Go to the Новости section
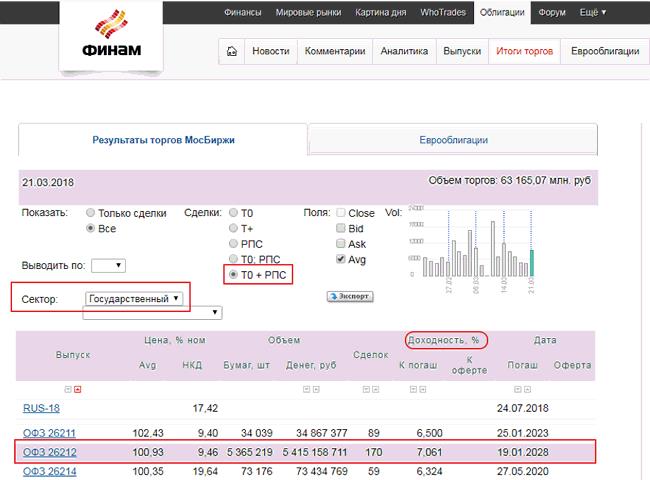The image size is (650, 480). (271, 51)
